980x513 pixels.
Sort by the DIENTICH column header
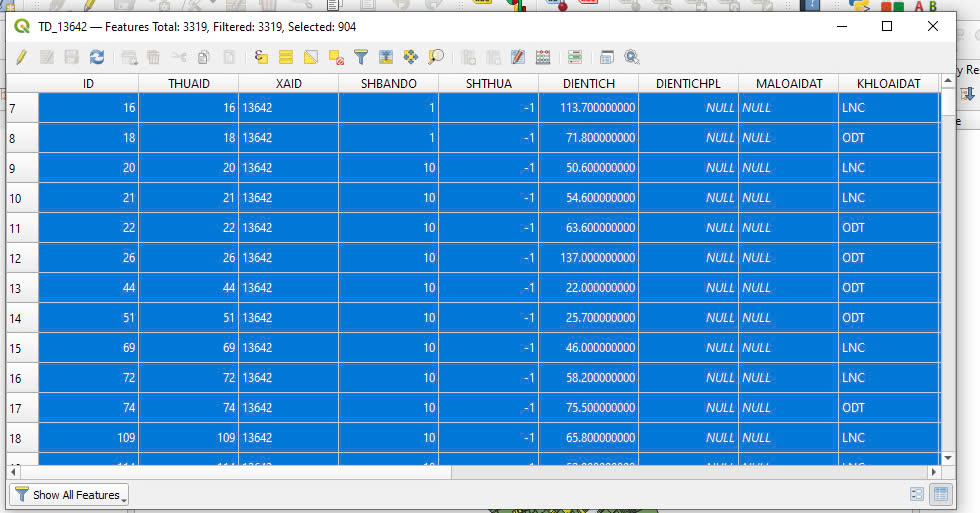(588, 84)
